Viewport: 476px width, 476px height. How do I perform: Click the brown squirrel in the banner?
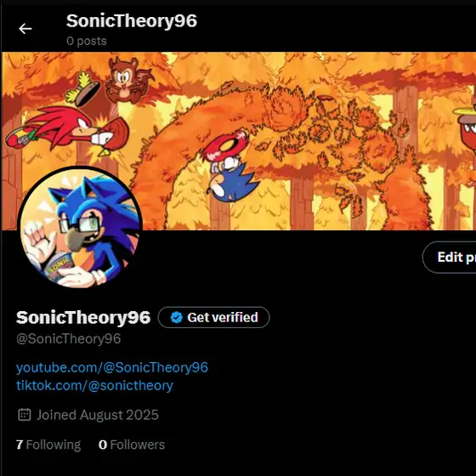pyautogui.click(x=127, y=80)
